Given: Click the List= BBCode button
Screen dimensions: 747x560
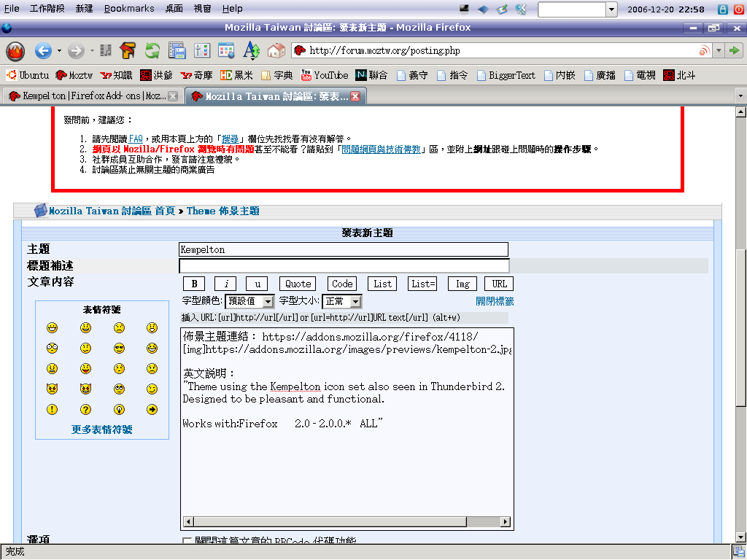Looking at the screenshot, I should (423, 284).
